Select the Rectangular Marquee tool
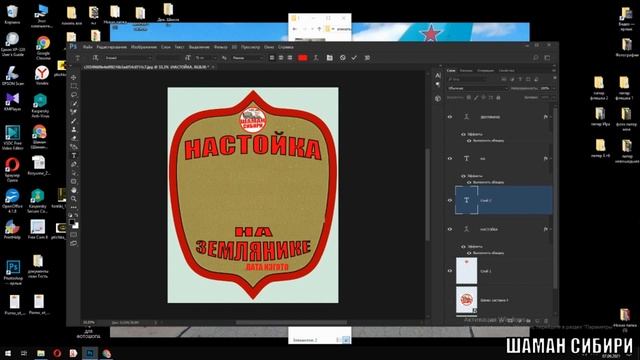The height and width of the screenshot is (360, 640). tap(74, 86)
